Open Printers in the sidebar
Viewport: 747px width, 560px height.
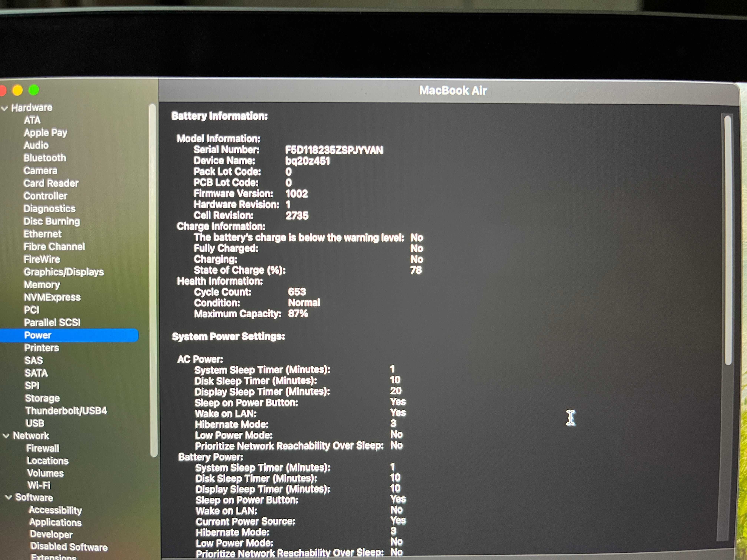point(42,348)
